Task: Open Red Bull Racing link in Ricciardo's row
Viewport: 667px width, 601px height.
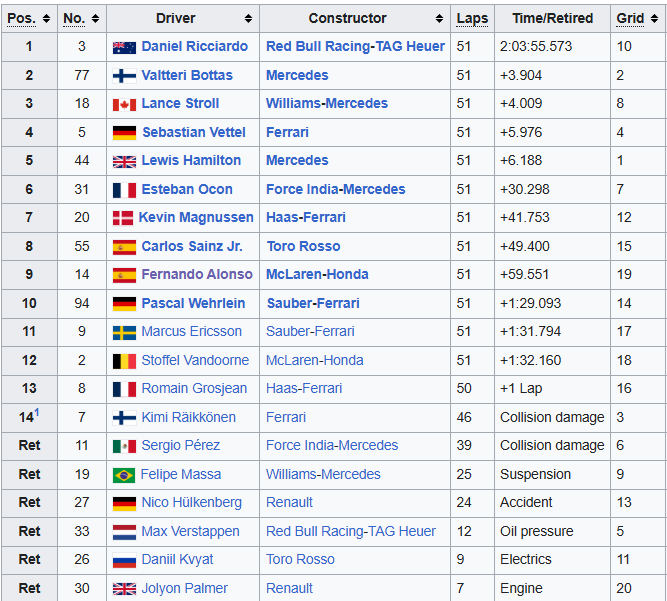Action: [x=319, y=46]
